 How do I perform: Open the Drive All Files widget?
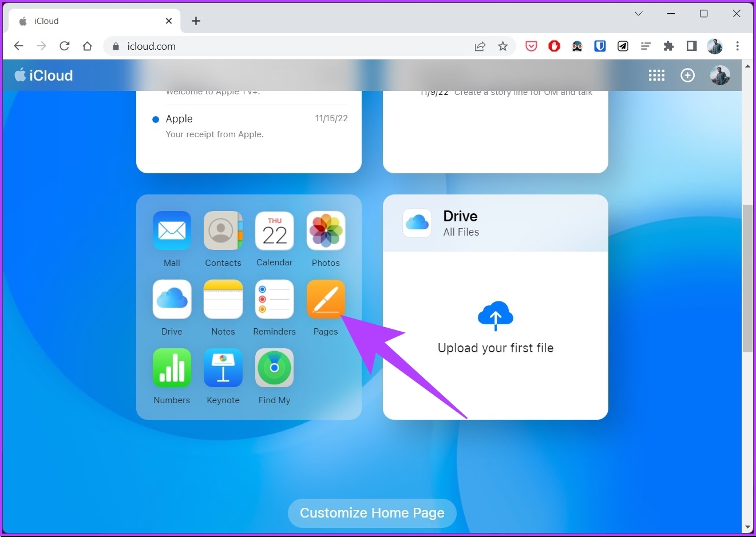[x=495, y=223]
